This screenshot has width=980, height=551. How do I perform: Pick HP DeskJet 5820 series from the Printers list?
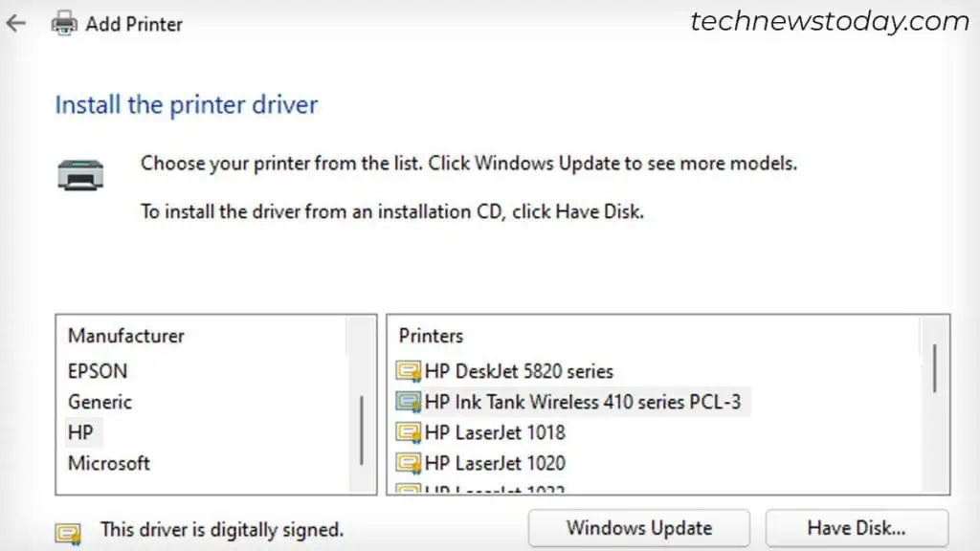(x=517, y=371)
